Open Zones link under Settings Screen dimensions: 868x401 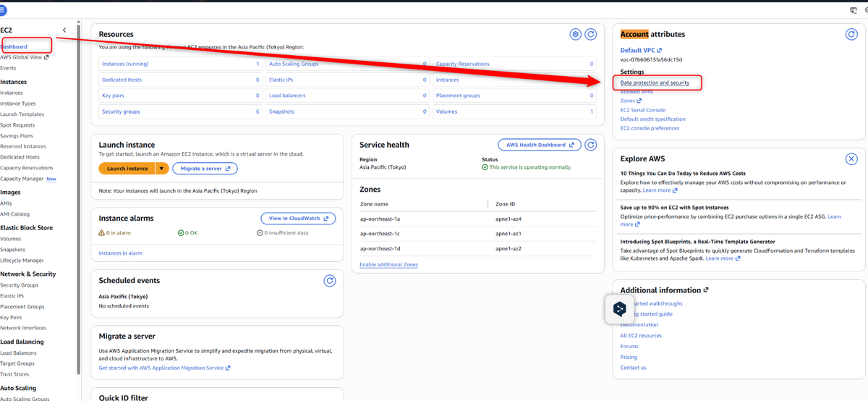pos(629,101)
